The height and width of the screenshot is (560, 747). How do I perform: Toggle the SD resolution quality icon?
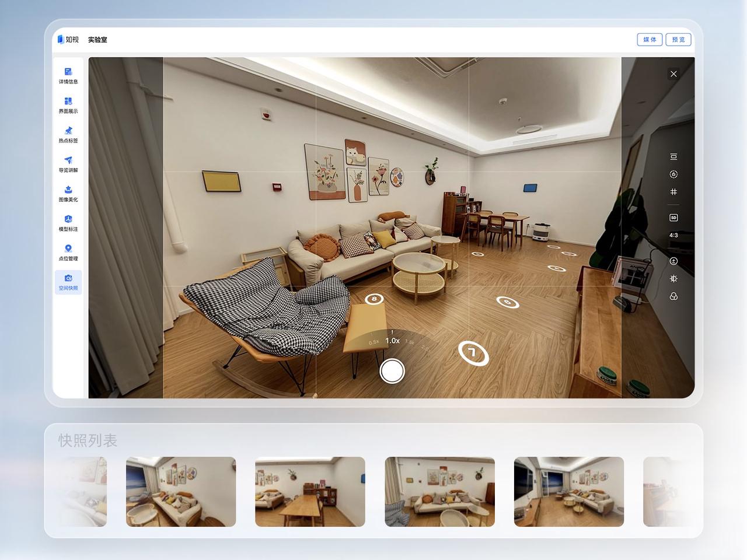pyautogui.click(x=673, y=218)
